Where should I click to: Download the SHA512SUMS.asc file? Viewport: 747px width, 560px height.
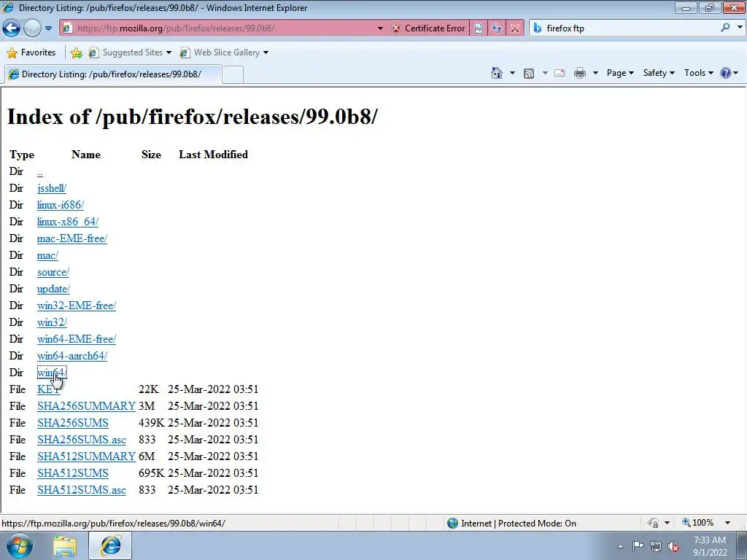point(82,490)
